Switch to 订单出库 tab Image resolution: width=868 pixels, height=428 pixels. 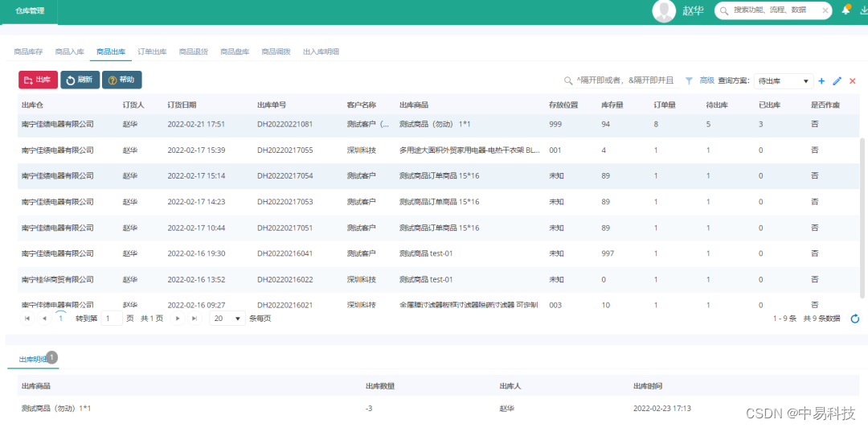coord(152,51)
